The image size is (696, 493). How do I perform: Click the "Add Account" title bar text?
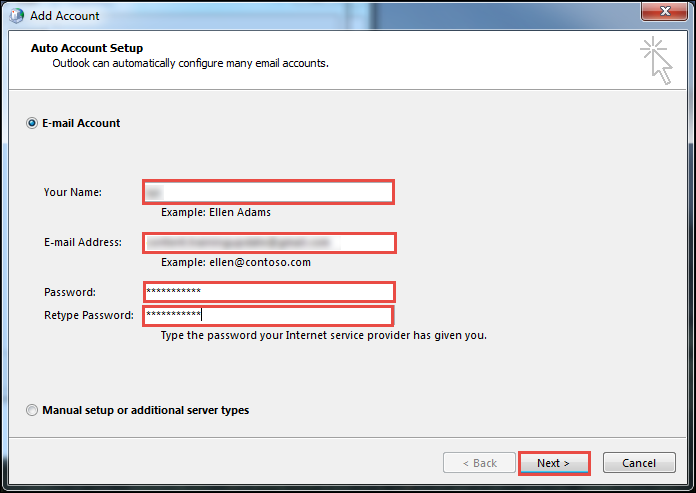(x=65, y=16)
